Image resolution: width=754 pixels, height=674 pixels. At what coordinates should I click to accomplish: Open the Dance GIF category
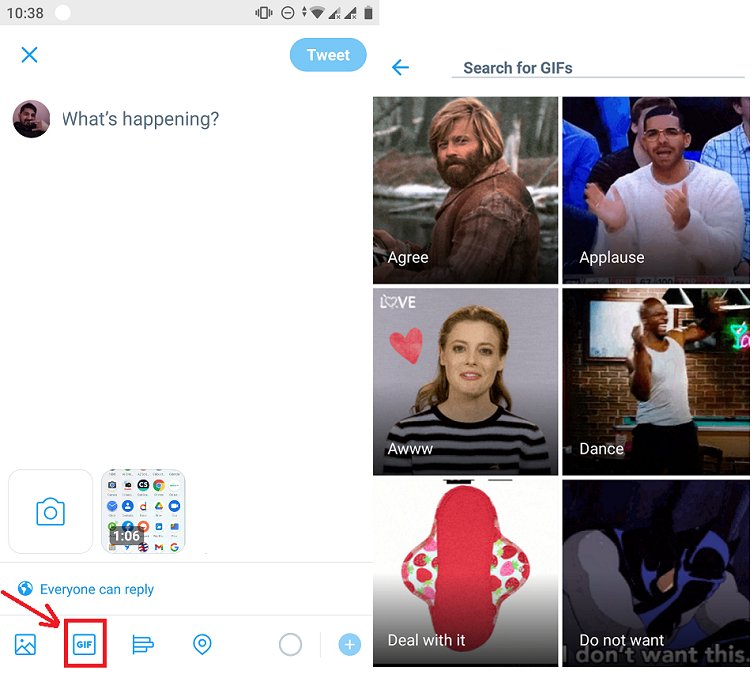point(655,382)
